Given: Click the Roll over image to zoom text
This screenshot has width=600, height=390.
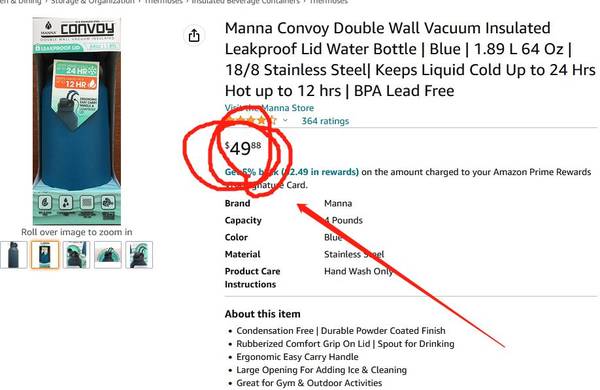Looking at the screenshot, I should pyautogui.click(x=77, y=232).
